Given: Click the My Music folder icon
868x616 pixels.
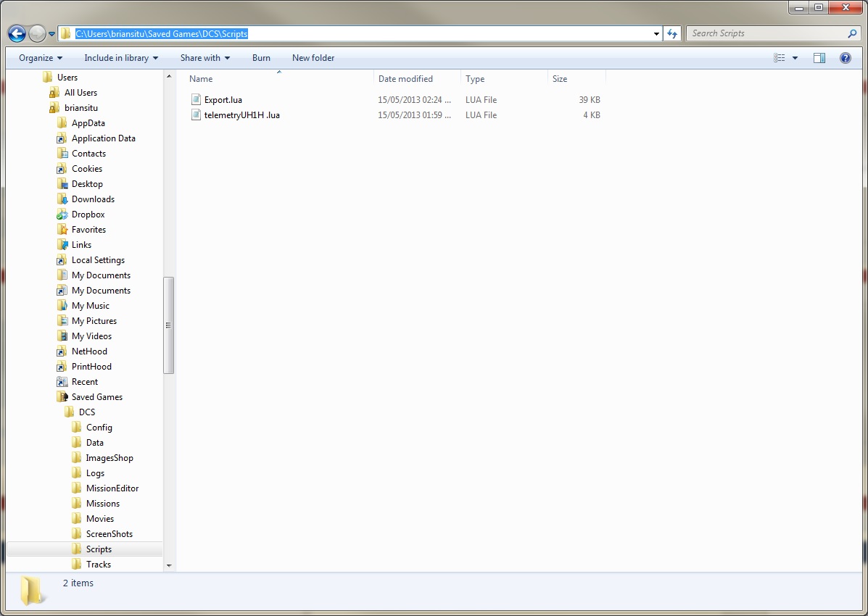Looking at the screenshot, I should pyautogui.click(x=62, y=306).
